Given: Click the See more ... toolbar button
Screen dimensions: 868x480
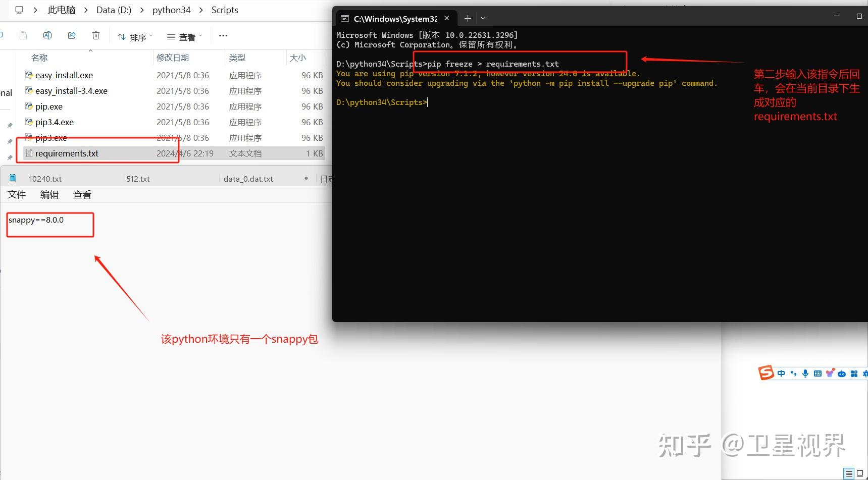Looking at the screenshot, I should click(x=223, y=35).
